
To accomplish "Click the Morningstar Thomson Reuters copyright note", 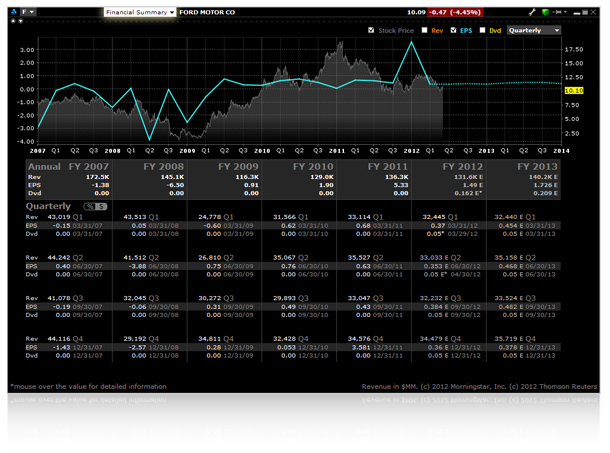I will click(x=479, y=386).
